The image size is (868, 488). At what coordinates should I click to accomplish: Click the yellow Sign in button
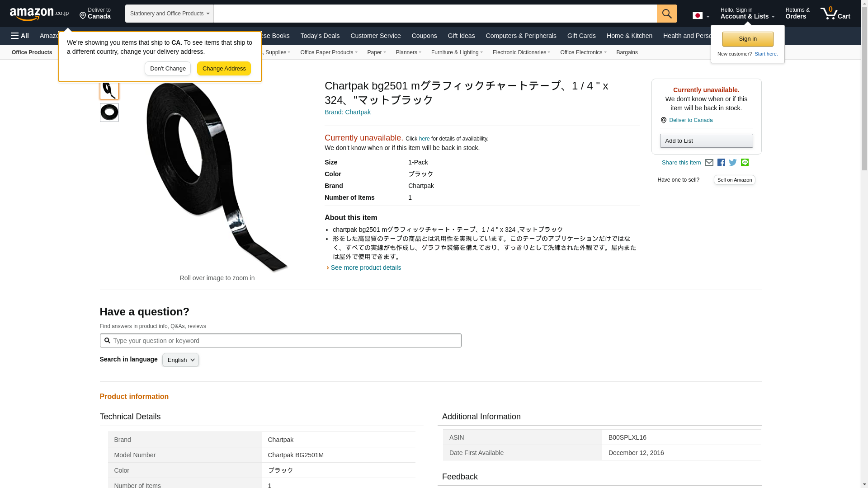click(747, 39)
